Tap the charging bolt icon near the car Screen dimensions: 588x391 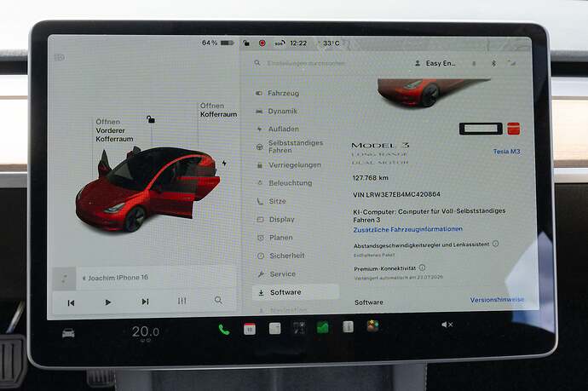pyautogui.click(x=224, y=164)
